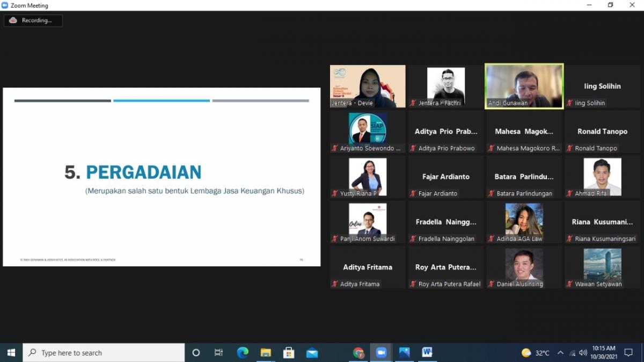
Task: Click the Wawan Setyawan participant tile
Action: [602, 267]
